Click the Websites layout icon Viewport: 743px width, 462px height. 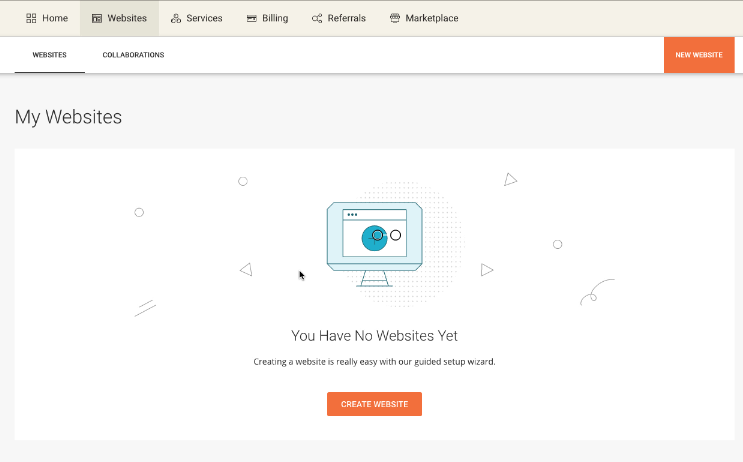click(x=97, y=18)
